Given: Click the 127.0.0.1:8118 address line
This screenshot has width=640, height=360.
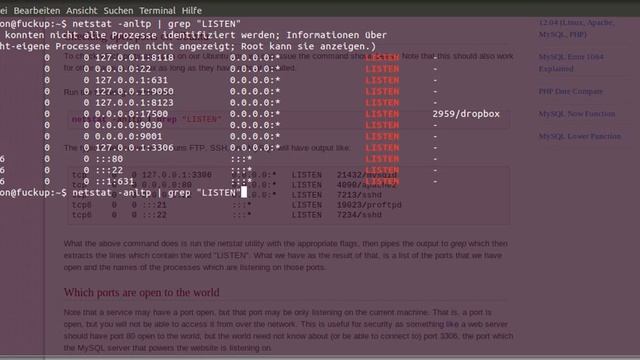Looking at the screenshot, I should (134, 58).
